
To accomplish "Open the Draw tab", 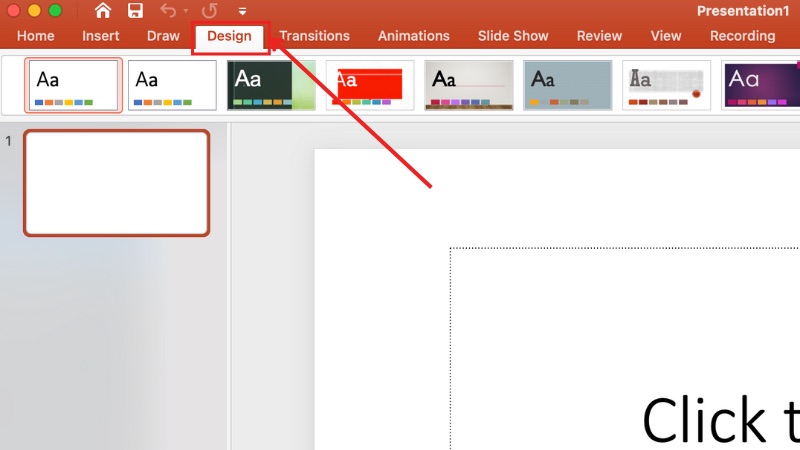I will [x=163, y=36].
